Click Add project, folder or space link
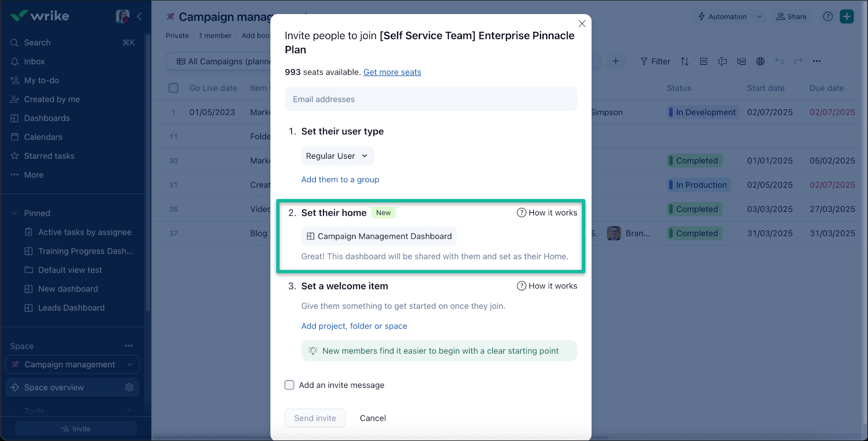The height and width of the screenshot is (441, 868). pyautogui.click(x=354, y=326)
